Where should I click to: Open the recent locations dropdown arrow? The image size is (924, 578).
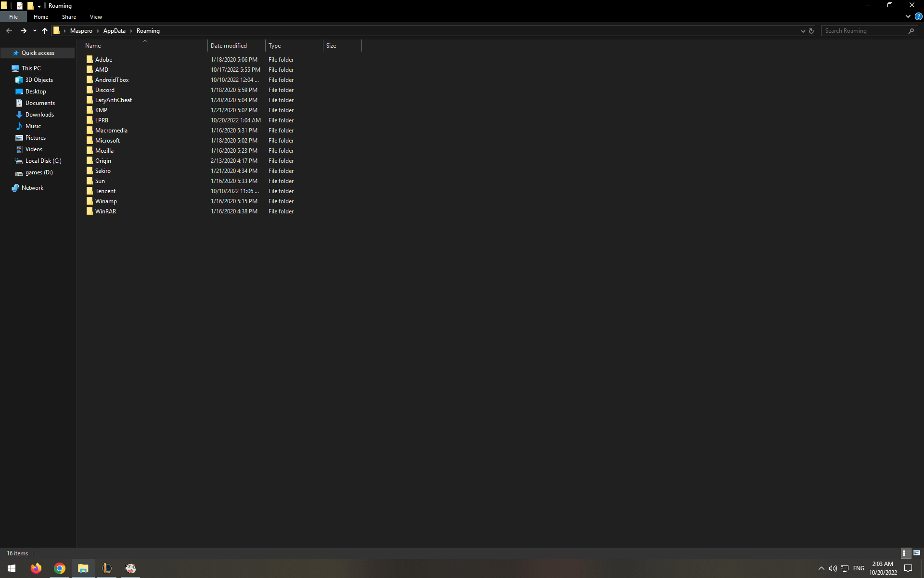click(35, 31)
